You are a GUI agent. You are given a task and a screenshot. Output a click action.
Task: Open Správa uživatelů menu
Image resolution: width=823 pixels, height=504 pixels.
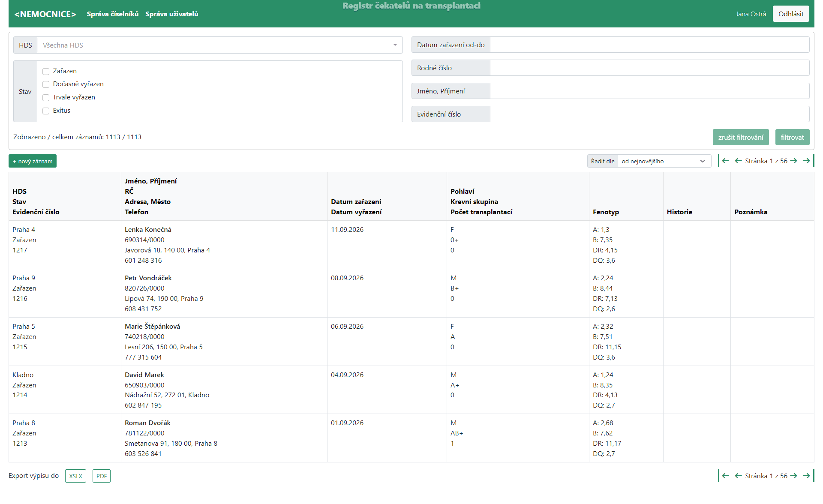click(172, 14)
